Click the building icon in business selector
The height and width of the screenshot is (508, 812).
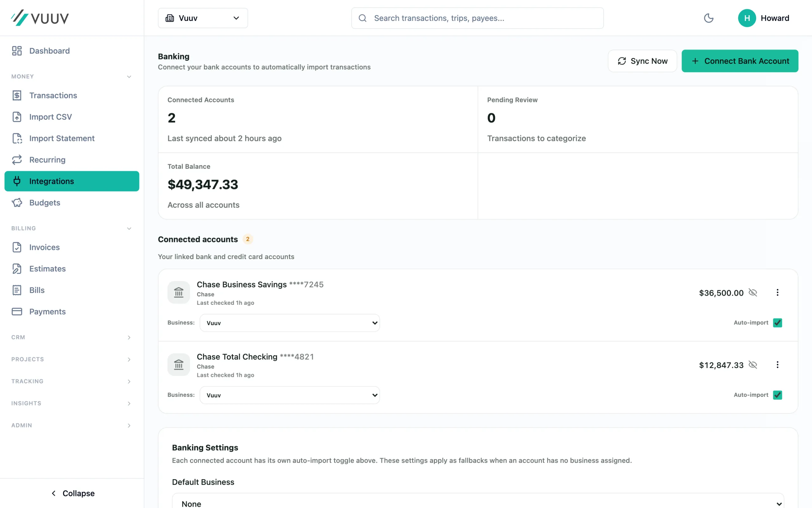[x=170, y=18]
